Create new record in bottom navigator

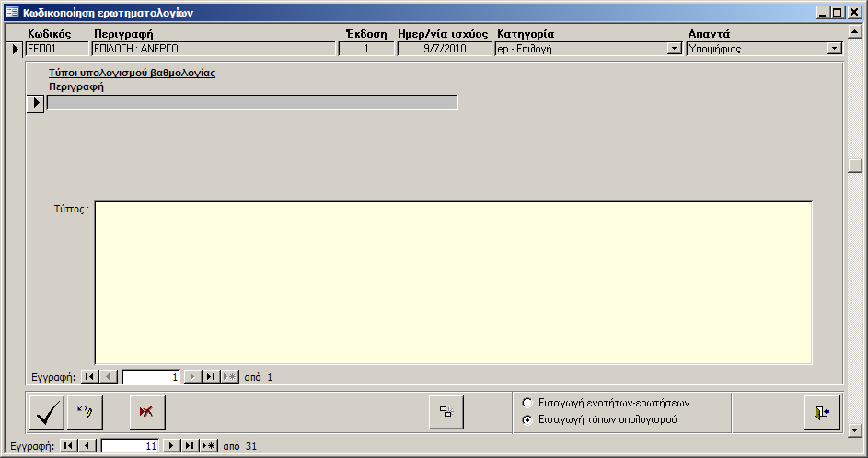coord(209,446)
